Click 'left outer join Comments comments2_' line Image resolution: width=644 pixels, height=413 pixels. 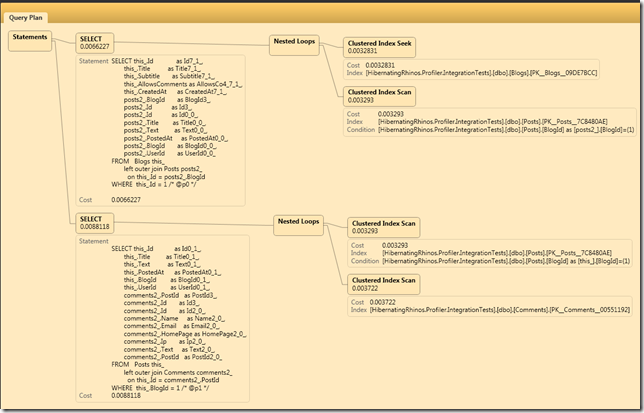[178, 373]
